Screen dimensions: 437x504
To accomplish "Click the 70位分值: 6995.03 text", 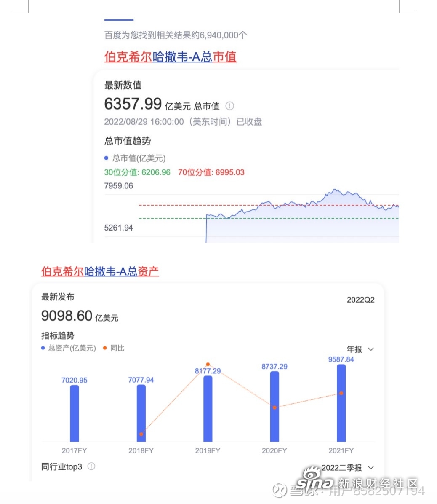I will [x=211, y=172].
